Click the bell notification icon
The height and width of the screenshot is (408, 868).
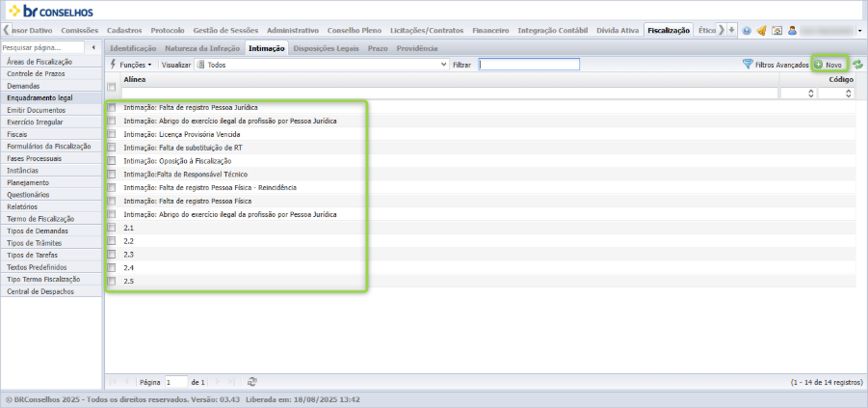[x=761, y=31]
